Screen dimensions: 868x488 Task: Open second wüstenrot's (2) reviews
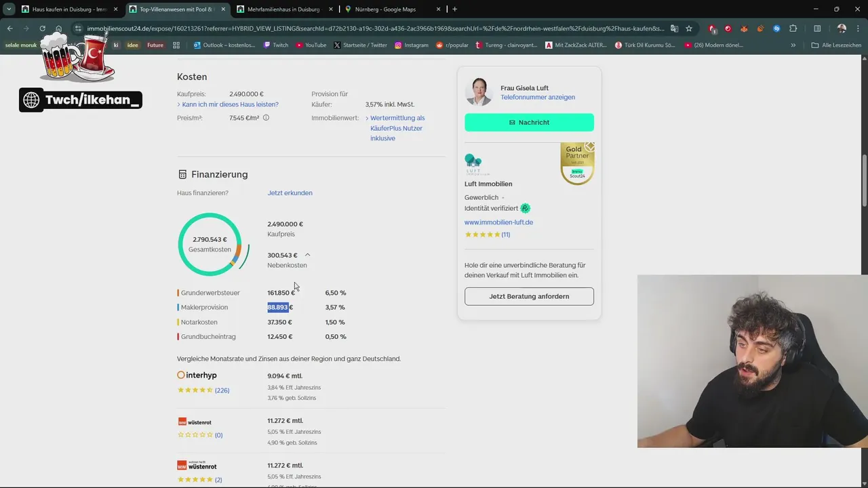[x=218, y=480]
